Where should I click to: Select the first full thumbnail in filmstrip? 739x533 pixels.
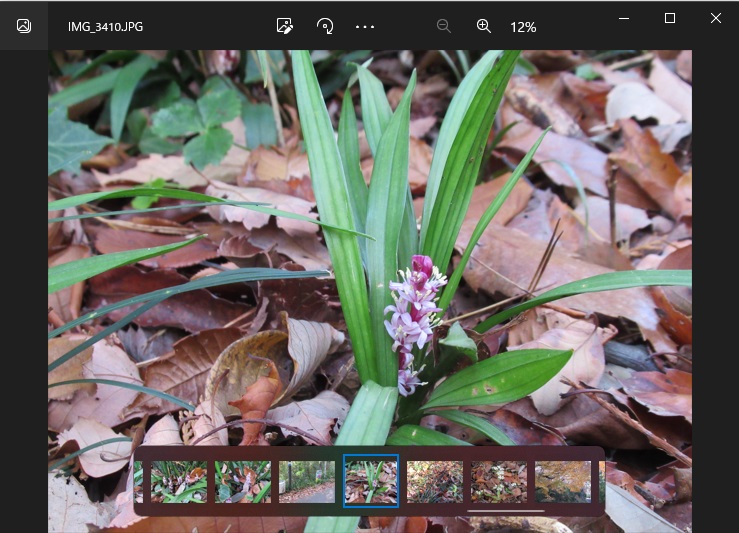(x=179, y=481)
